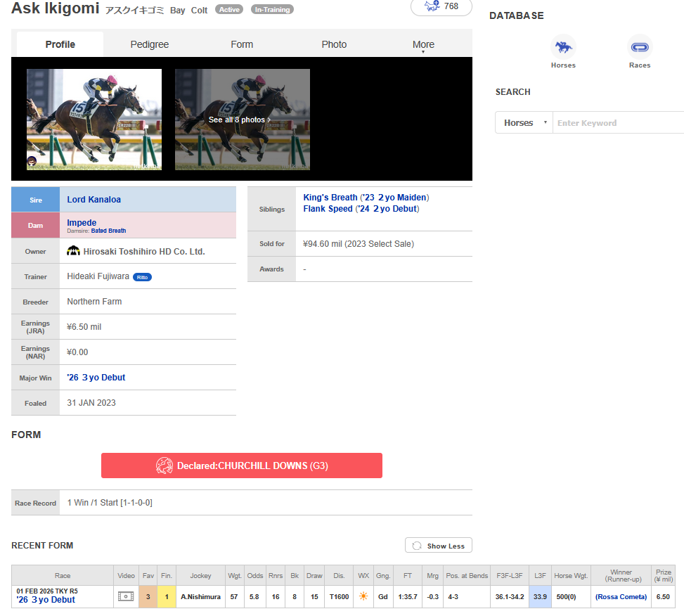Open the Races database icon
Screen dimensions: 684x616
tap(640, 46)
